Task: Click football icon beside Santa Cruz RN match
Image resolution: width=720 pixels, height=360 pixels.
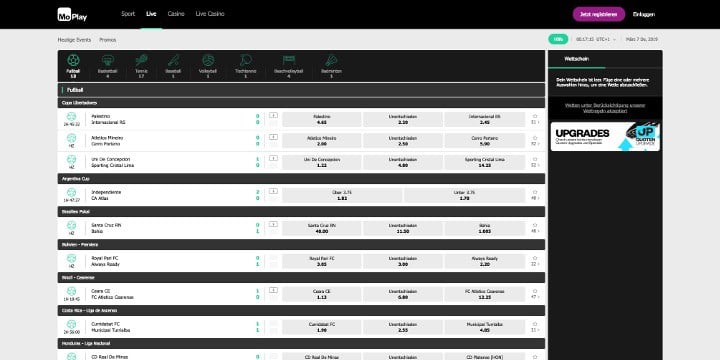Action: pos(71,225)
